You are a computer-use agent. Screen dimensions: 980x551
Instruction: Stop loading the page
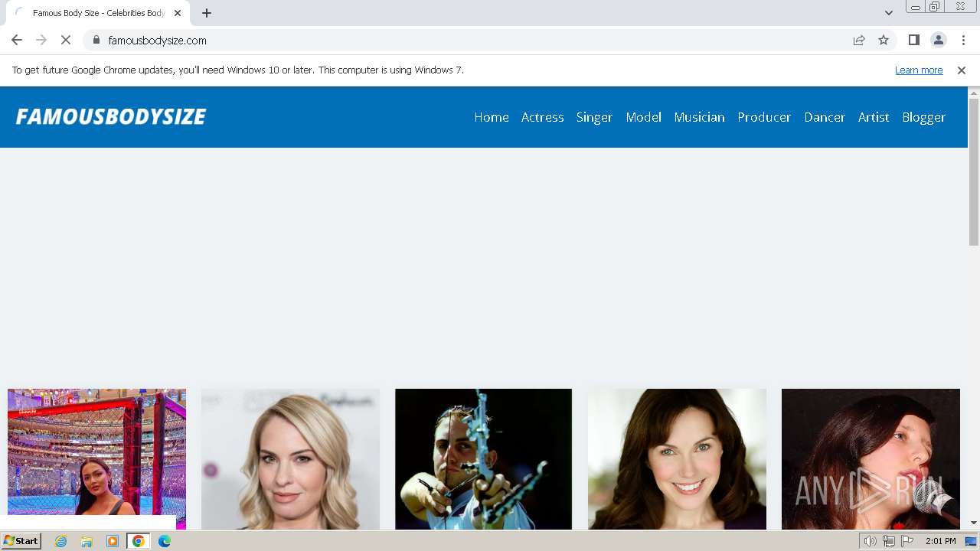(x=66, y=41)
